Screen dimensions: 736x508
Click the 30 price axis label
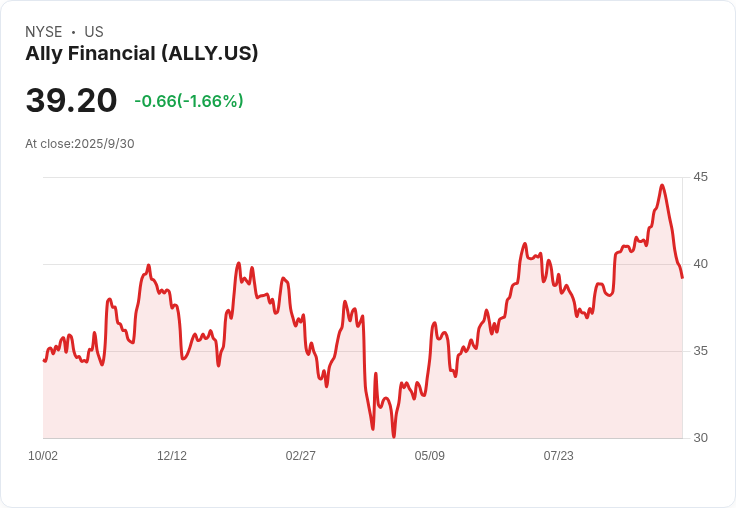point(700,438)
